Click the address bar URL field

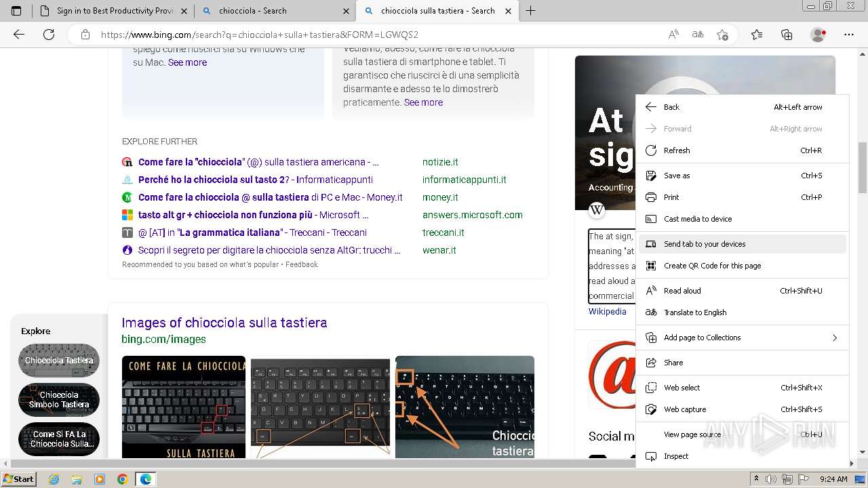380,35
